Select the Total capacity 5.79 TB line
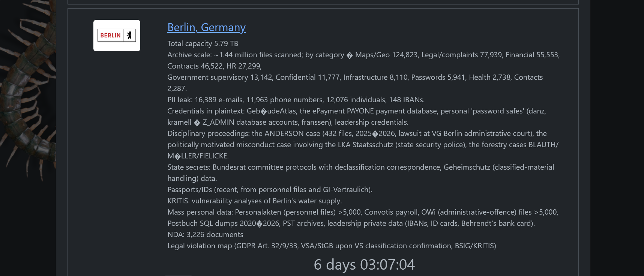Image resolution: width=644 pixels, height=276 pixels. click(203, 43)
